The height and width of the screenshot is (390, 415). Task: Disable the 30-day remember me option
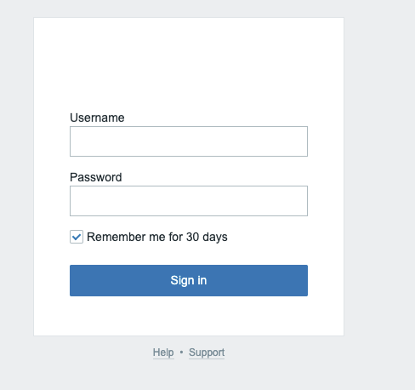pos(76,237)
